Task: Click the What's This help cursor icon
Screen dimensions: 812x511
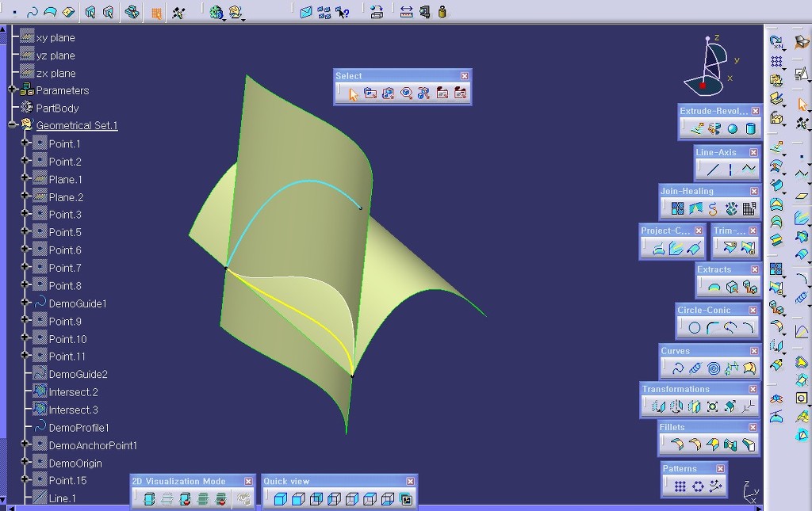Action: pos(343,12)
